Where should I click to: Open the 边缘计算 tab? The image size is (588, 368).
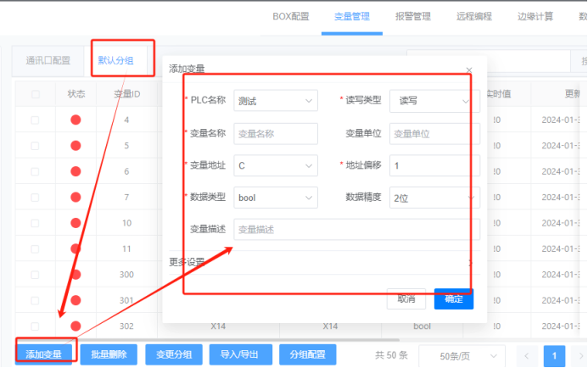535,16
